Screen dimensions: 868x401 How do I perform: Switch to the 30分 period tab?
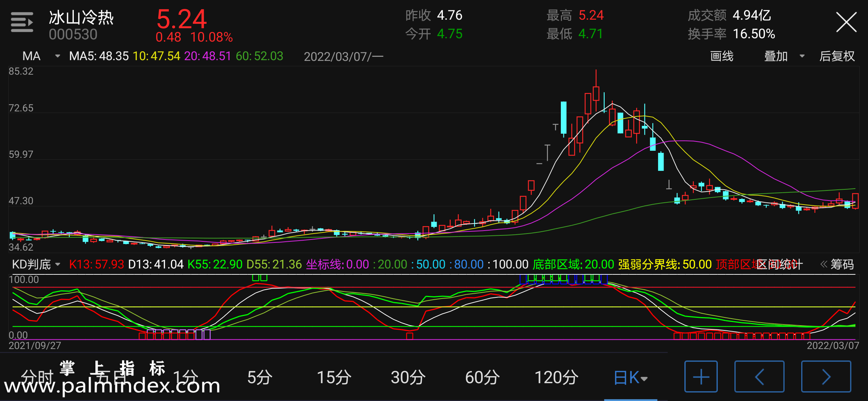pyautogui.click(x=408, y=378)
